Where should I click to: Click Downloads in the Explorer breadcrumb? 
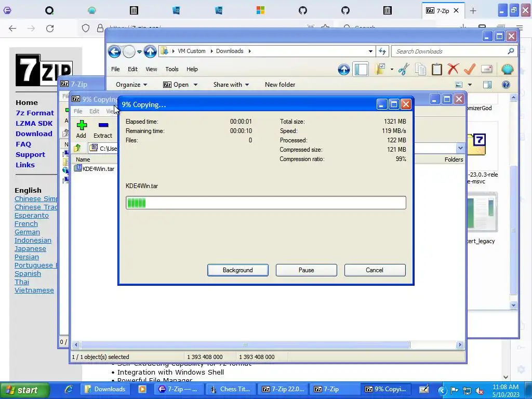click(x=230, y=51)
